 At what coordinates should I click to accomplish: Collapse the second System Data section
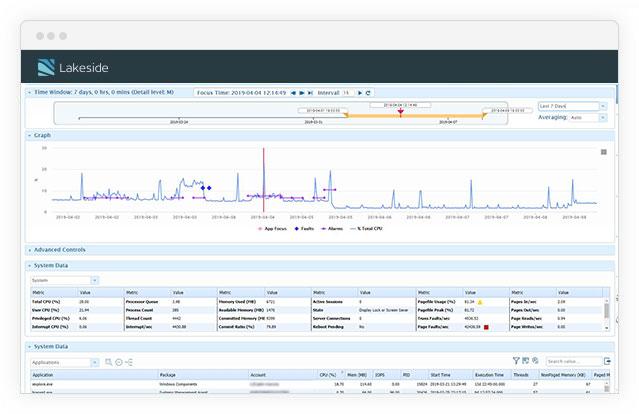coord(29,346)
